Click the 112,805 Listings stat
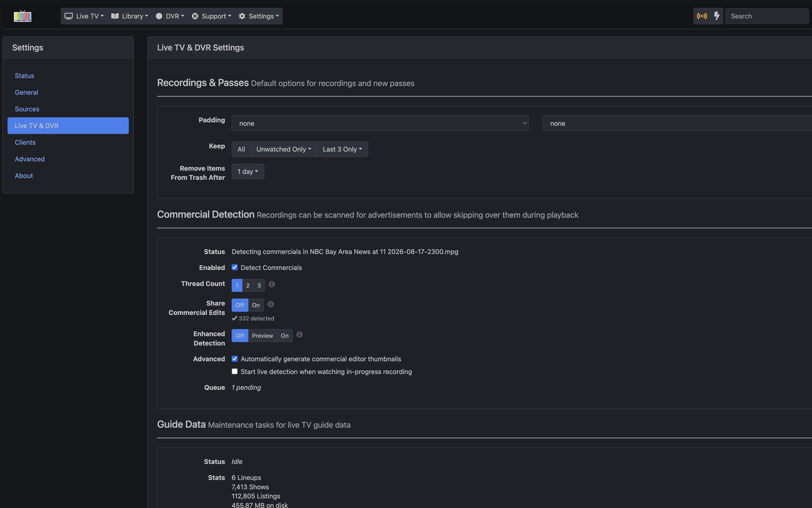 (256, 496)
